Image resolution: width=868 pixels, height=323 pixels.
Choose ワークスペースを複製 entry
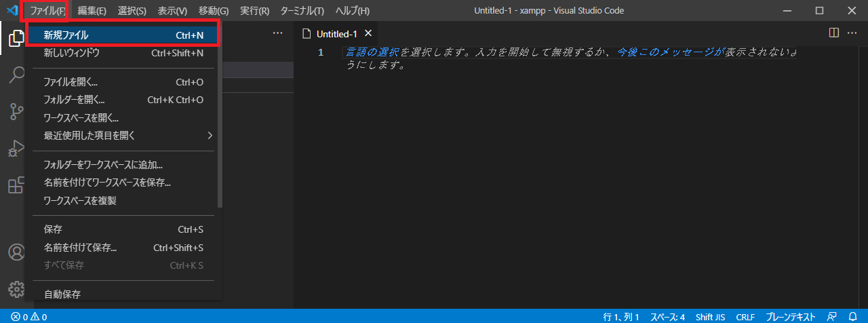click(123, 200)
